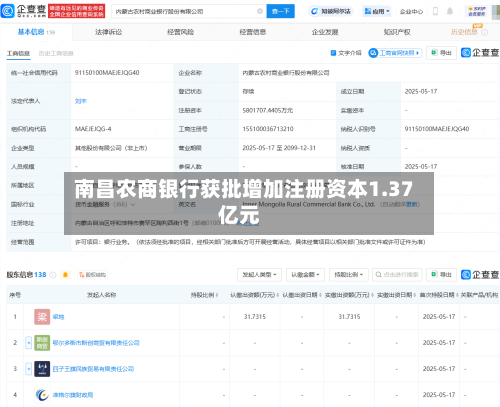This screenshot has width=500, height=407.
Task: Open the 股权结构 equity chart button
Action: click(x=92, y=275)
